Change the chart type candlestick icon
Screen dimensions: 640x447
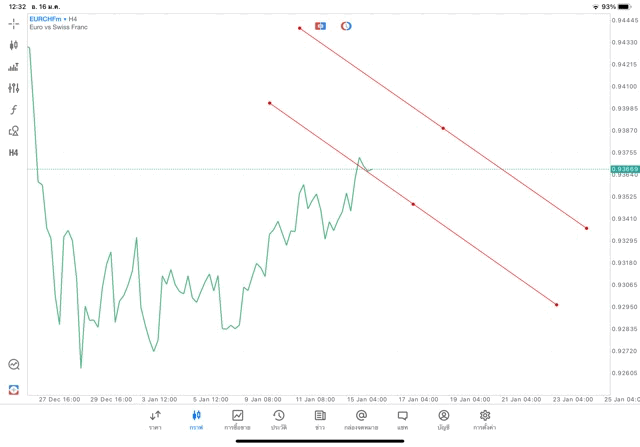tap(14, 45)
